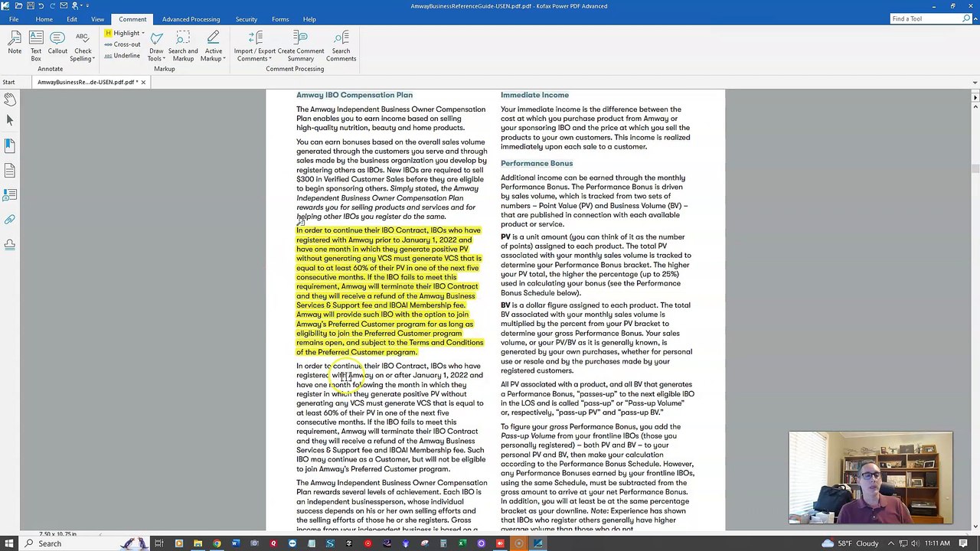
Task: Go to the Start tab
Action: [8, 82]
